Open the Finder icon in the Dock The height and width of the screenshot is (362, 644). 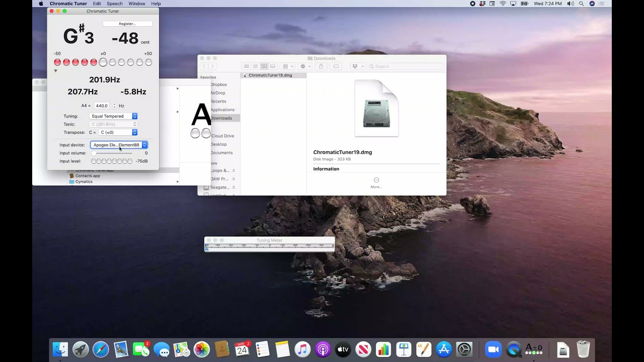60,349
